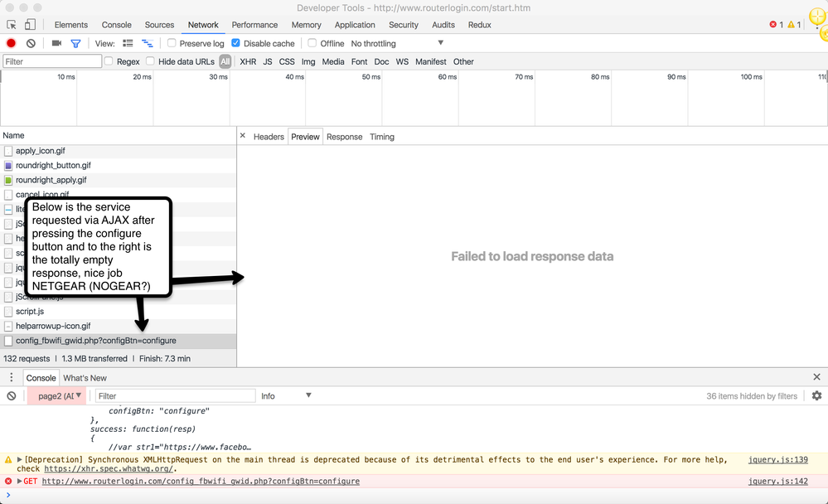Open the Headers tab of the request
This screenshot has width=828, height=504.
pyautogui.click(x=269, y=137)
